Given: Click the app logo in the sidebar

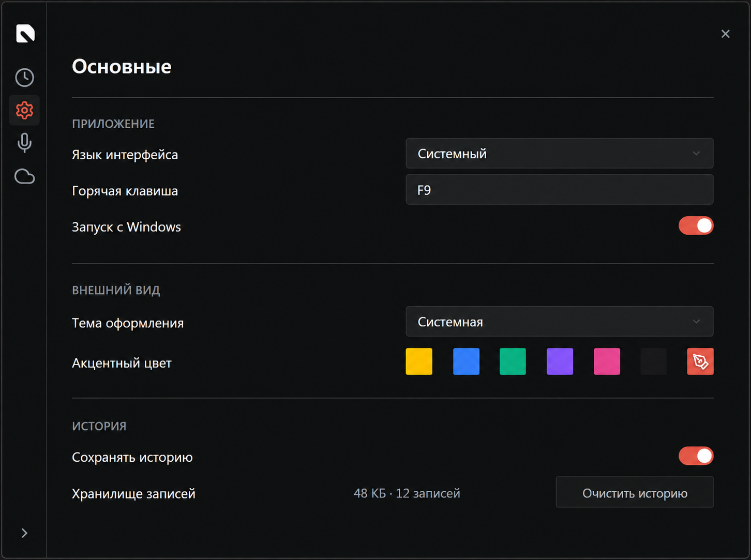Looking at the screenshot, I should pyautogui.click(x=25, y=34).
